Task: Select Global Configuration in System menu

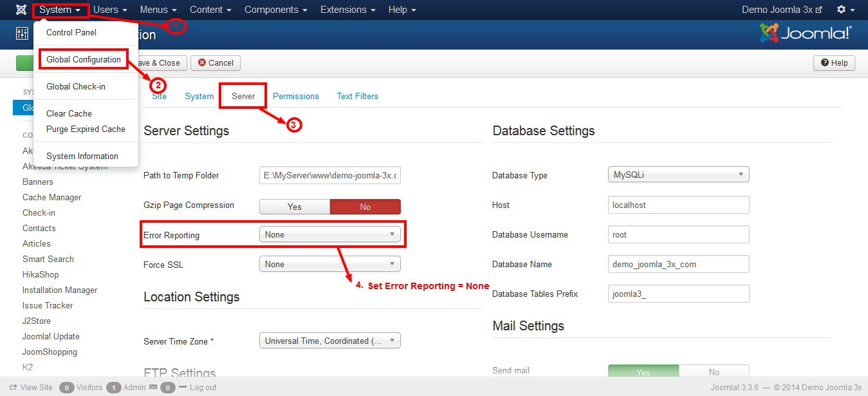Action: 84,60
